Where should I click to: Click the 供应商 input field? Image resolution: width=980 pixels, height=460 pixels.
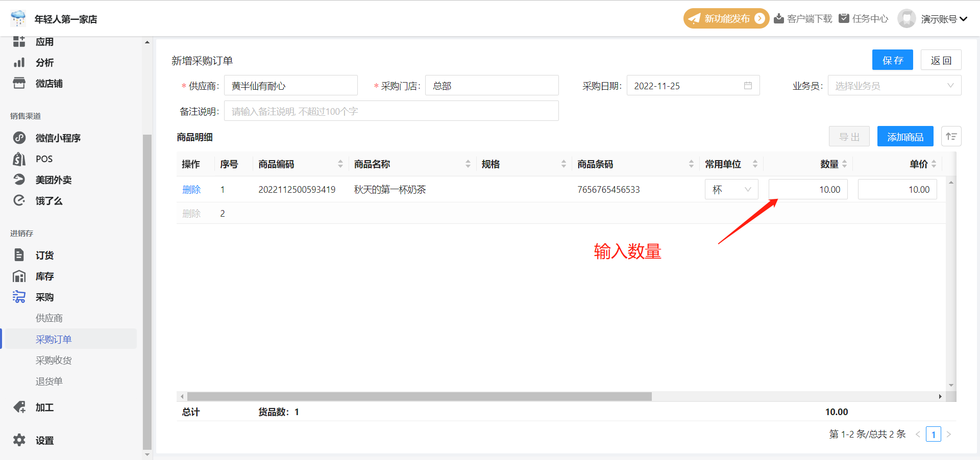pyautogui.click(x=291, y=86)
